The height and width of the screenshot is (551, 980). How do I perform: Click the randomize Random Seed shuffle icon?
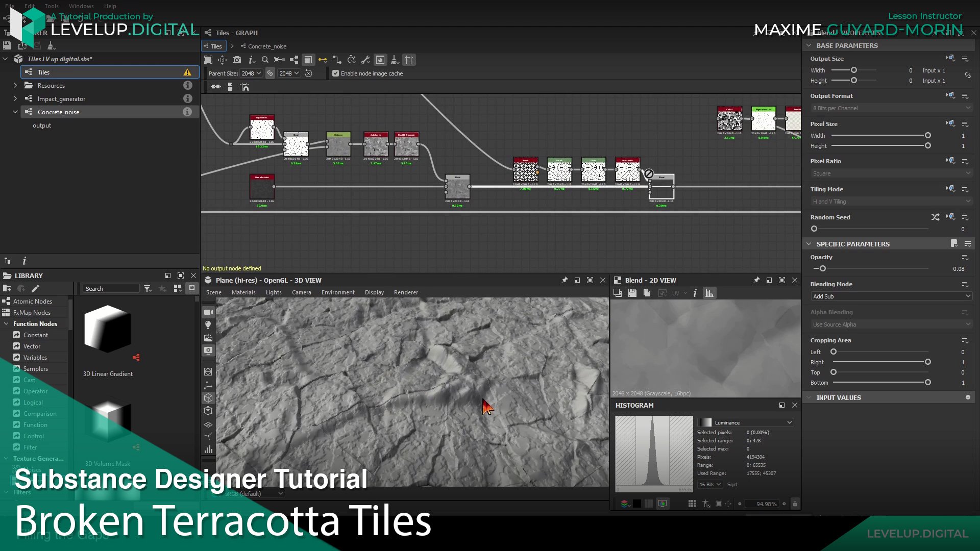[x=935, y=217]
